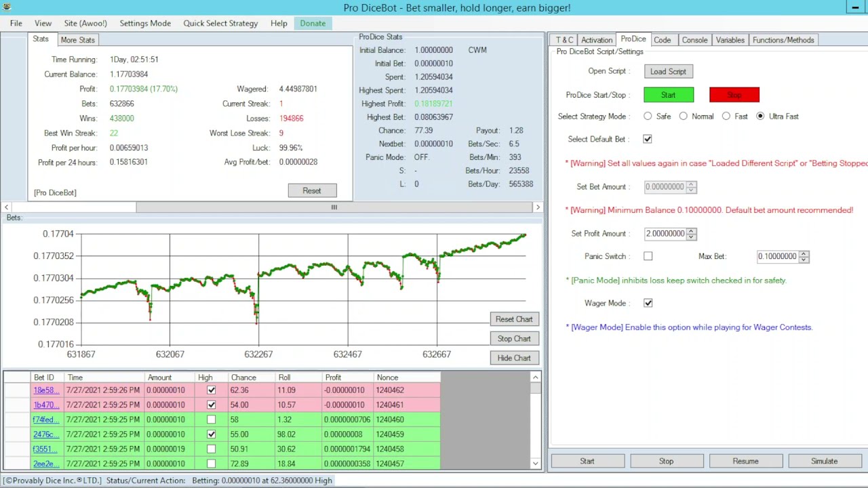The width and height of the screenshot is (868, 488).
Task: Click the red ProDice Stop button
Action: tap(734, 95)
